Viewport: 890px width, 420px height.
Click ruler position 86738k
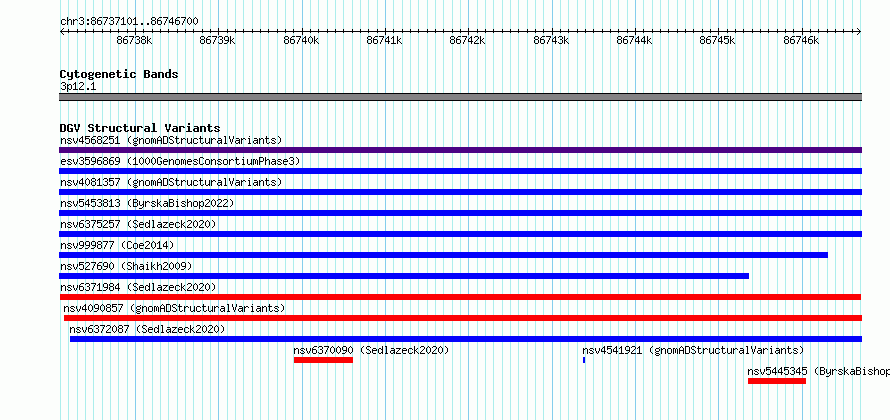tap(135, 40)
